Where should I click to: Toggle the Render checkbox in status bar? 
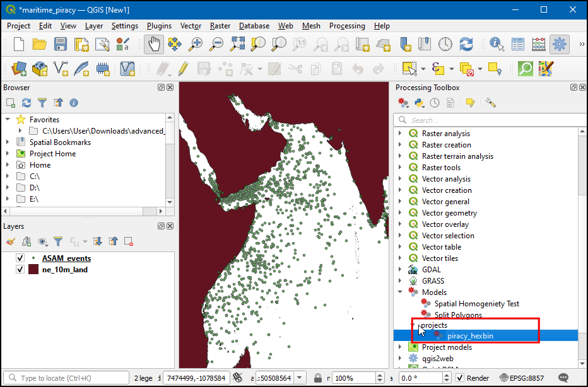tap(460, 378)
